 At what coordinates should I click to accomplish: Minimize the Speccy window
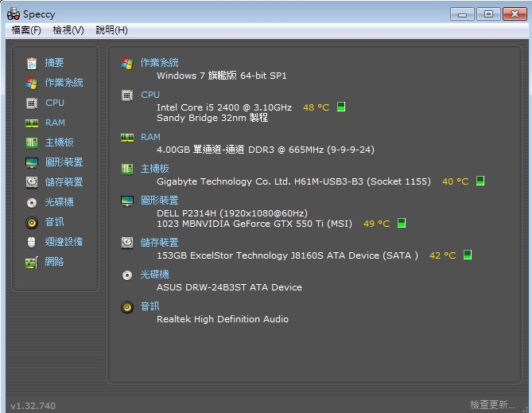click(x=462, y=14)
